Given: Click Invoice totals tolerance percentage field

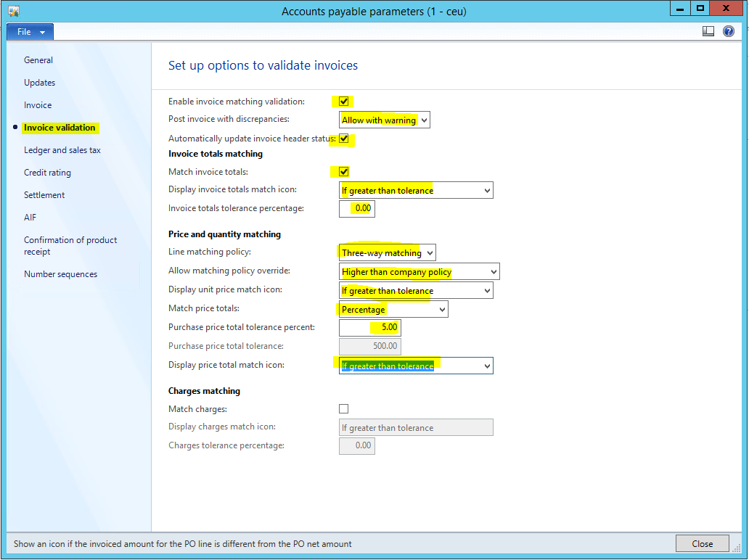Looking at the screenshot, I should pos(357,209).
